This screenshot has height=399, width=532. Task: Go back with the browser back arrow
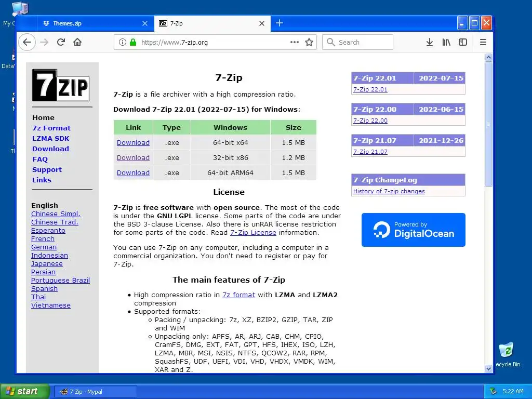tap(27, 42)
